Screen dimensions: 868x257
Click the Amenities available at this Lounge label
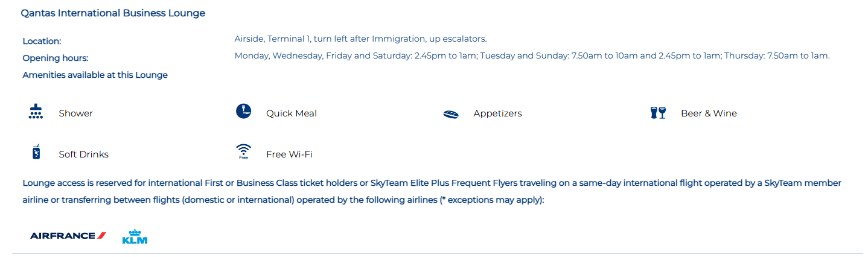pos(95,75)
